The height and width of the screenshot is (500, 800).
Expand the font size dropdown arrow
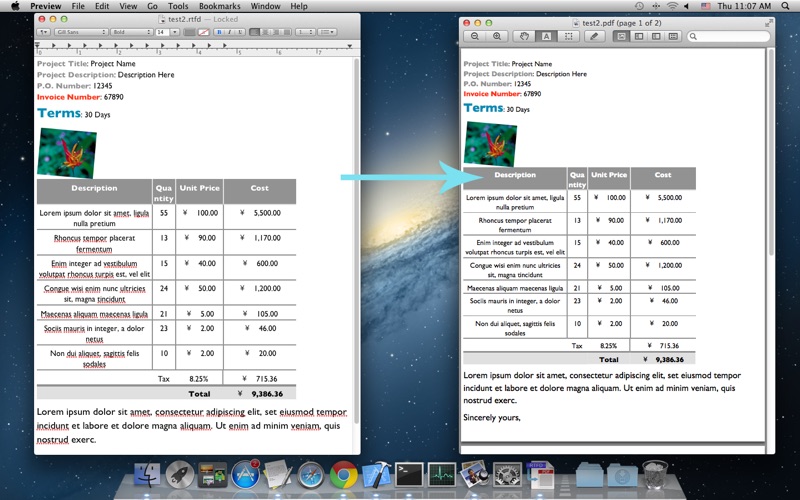click(175, 32)
